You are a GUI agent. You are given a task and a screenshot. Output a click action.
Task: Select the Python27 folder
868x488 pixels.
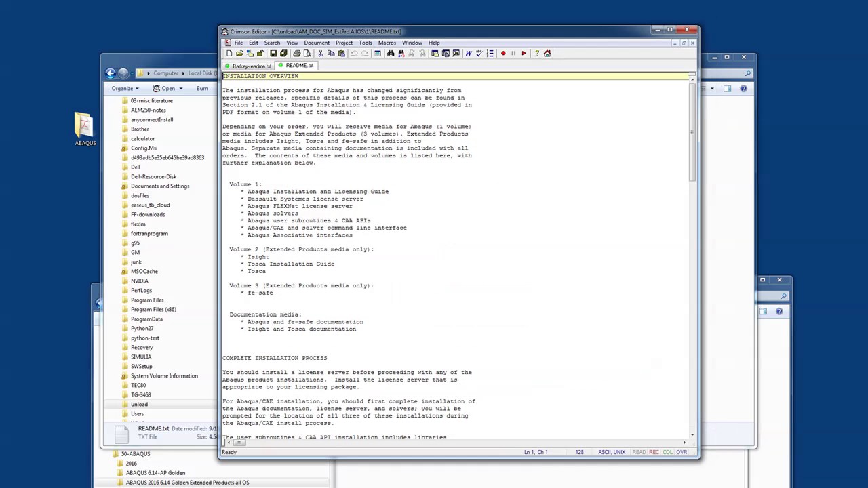coord(142,328)
